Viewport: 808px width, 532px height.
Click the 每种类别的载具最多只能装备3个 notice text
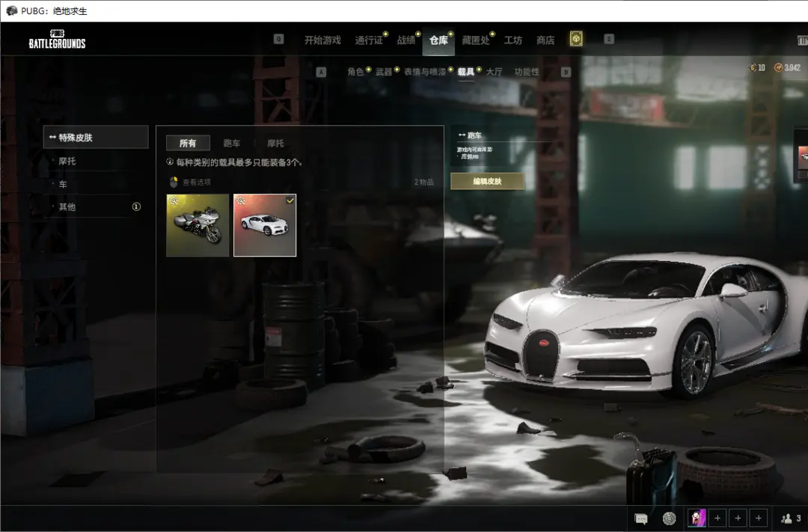coord(239,162)
